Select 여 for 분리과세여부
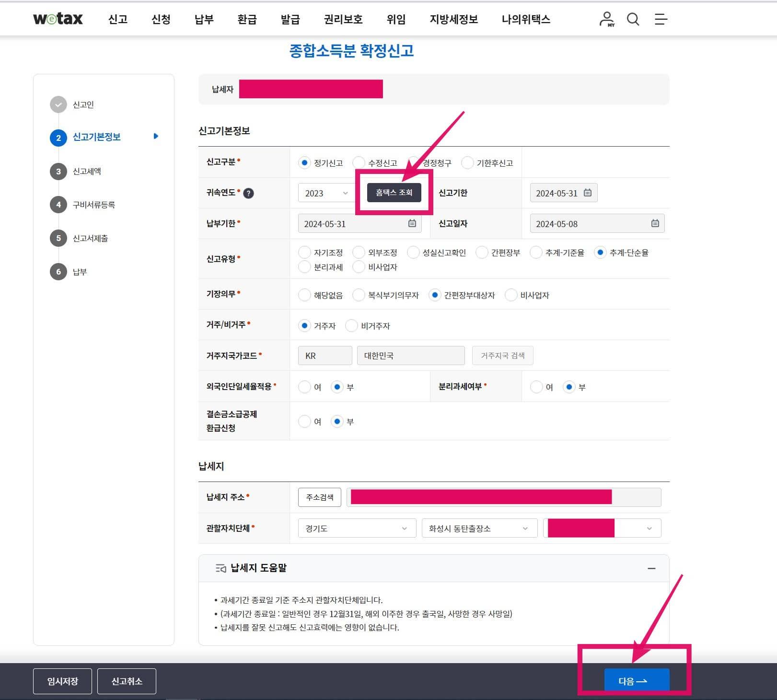 537,386
